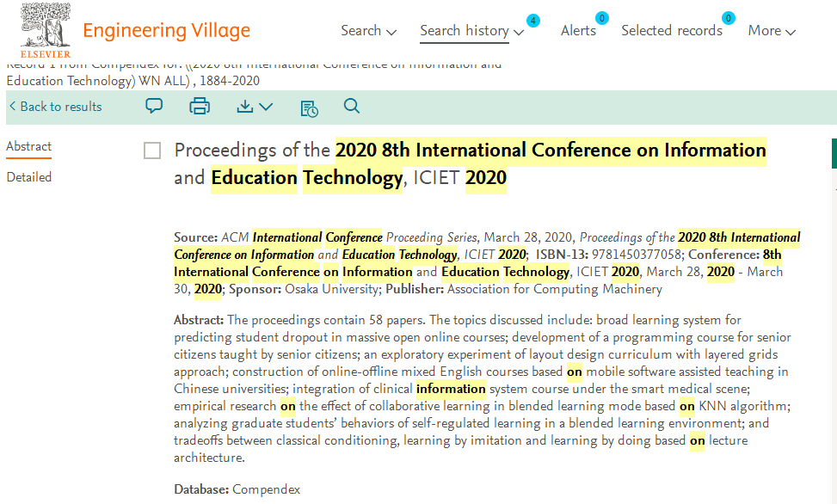Screen dimensions: 837x504
Task: Open the Alerts menu item
Action: 578,31
